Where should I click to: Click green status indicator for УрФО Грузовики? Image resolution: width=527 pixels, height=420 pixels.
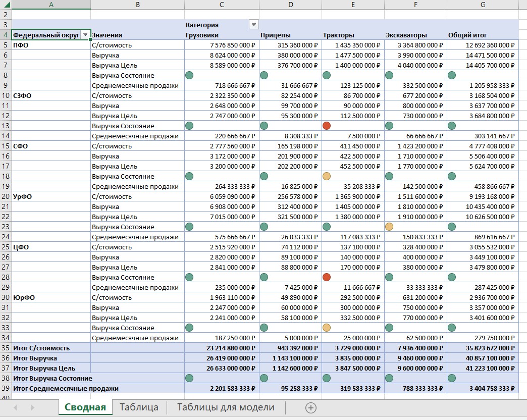(189, 227)
